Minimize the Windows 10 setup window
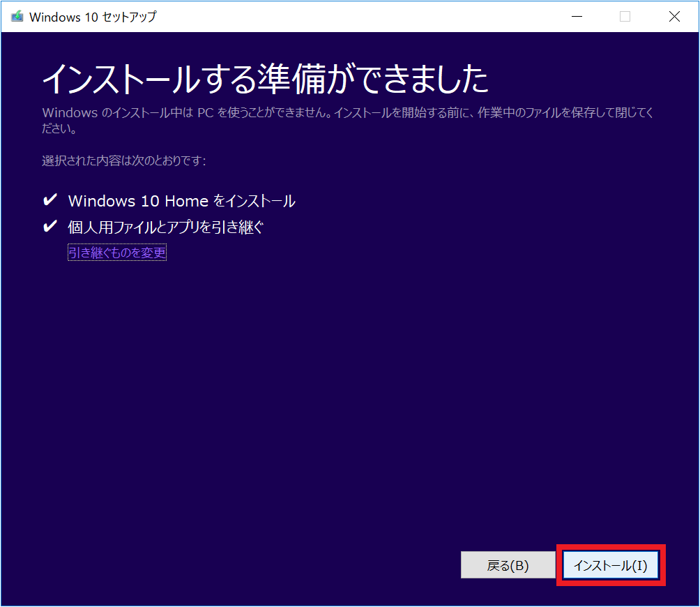700x607 pixels. (576, 17)
